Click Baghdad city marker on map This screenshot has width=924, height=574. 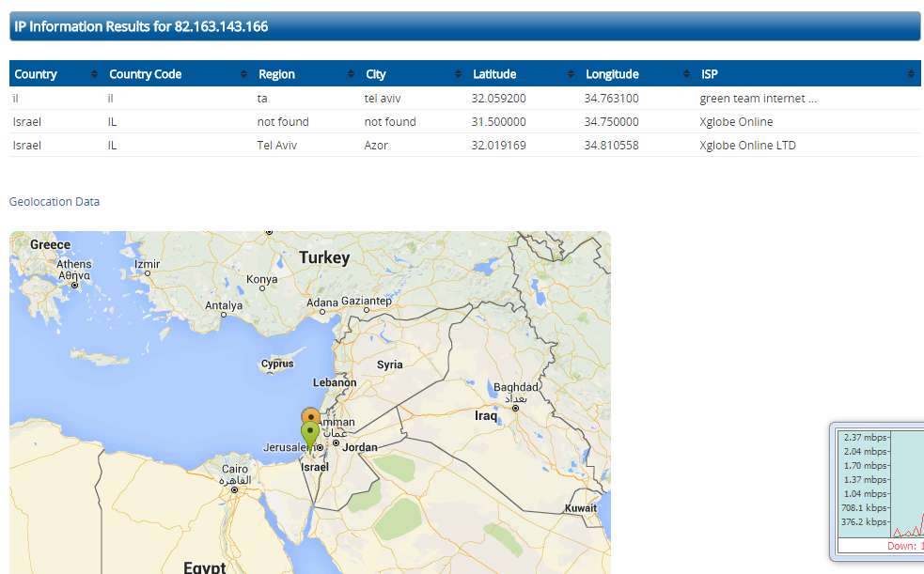516,408
